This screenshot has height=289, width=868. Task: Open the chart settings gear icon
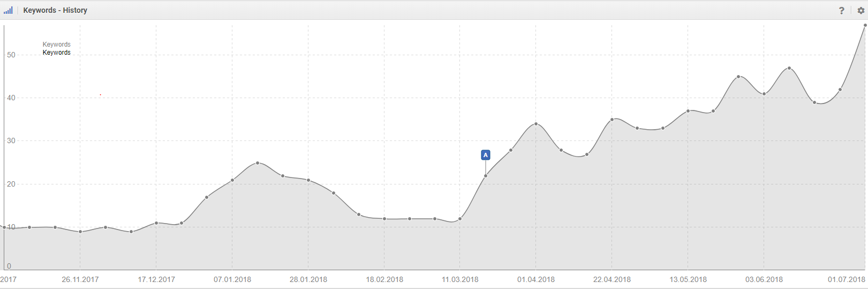coord(861,10)
